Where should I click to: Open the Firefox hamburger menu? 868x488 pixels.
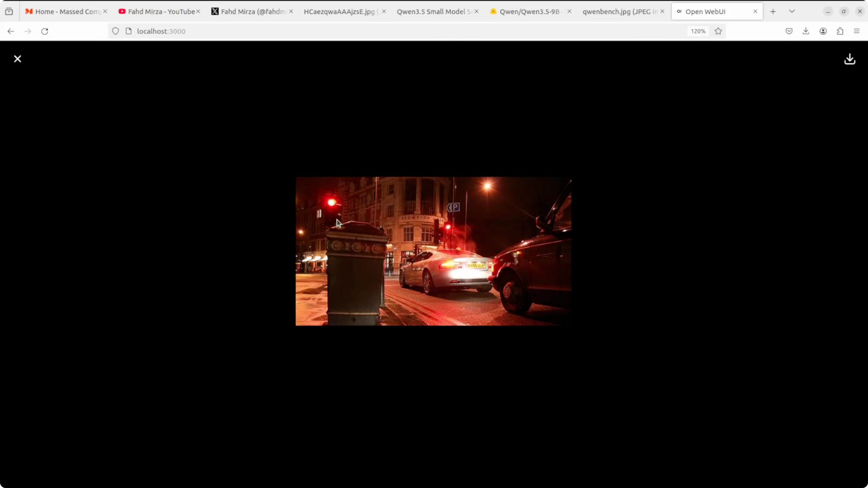coord(856,31)
